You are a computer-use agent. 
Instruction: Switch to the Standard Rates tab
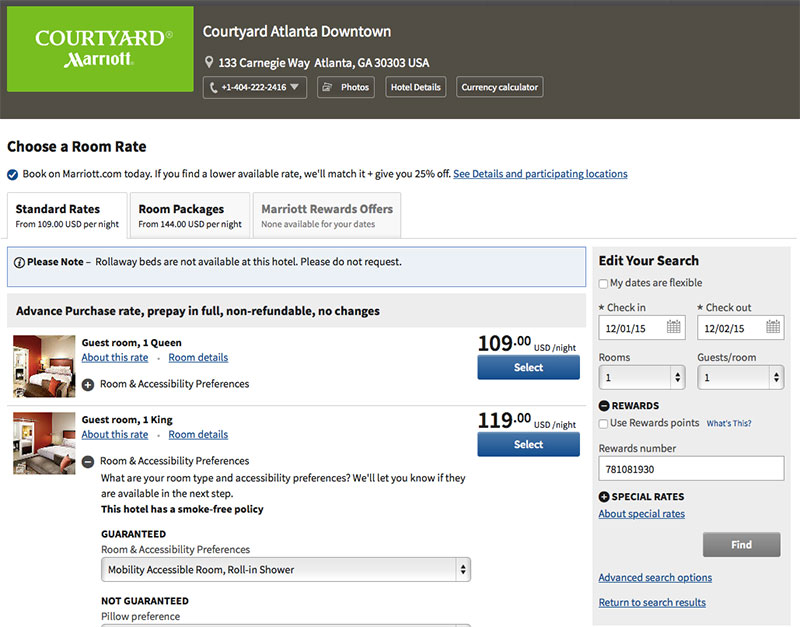click(67, 215)
